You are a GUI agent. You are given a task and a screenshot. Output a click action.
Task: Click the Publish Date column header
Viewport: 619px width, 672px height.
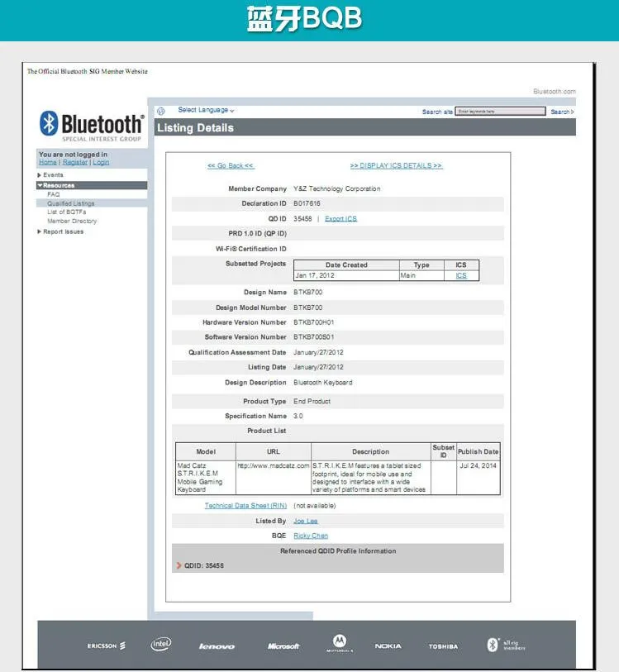tap(478, 451)
